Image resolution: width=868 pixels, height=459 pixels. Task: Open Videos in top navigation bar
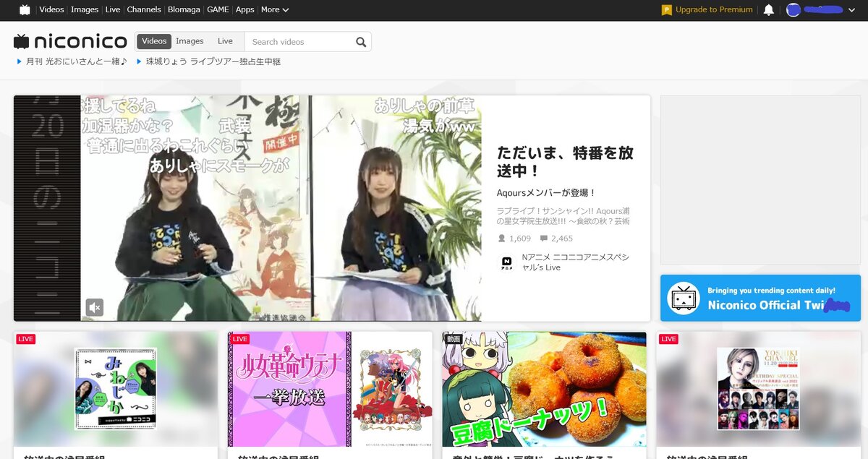click(x=51, y=9)
